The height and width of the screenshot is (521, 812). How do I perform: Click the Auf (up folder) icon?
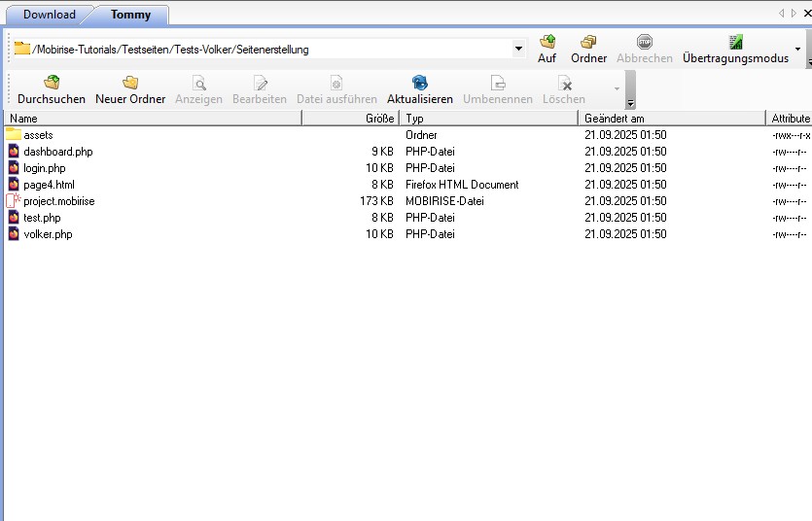tap(547, 42)
